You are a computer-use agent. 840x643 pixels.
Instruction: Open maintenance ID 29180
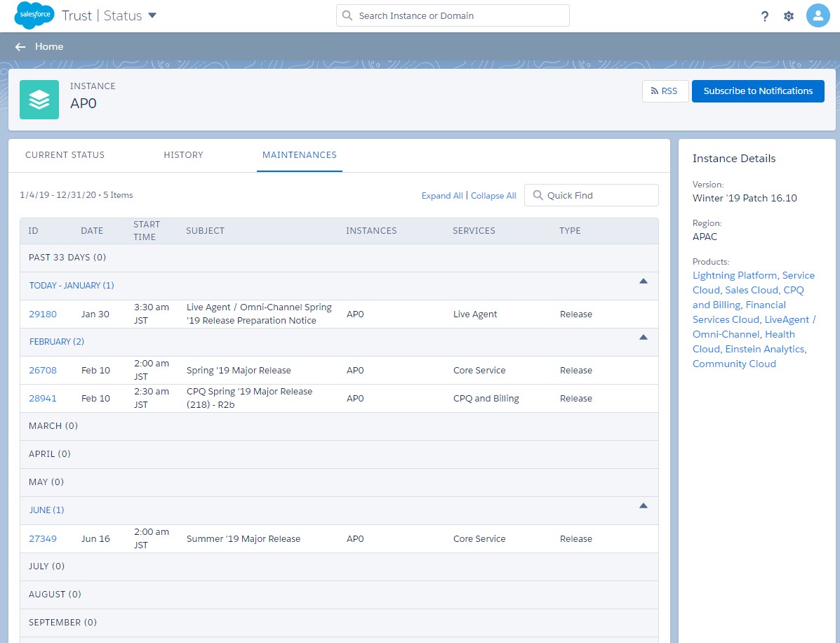tap(43, 314)
